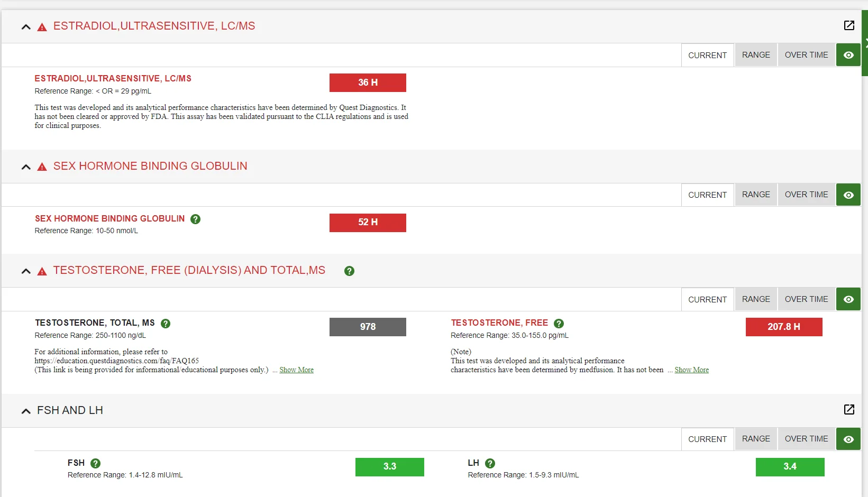Click help icon next to Testosterone, Free
The image size is (868, 497).
[x=559, y=323]
